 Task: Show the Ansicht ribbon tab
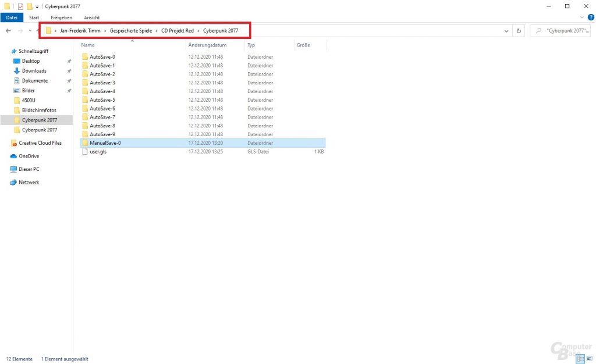92,17
